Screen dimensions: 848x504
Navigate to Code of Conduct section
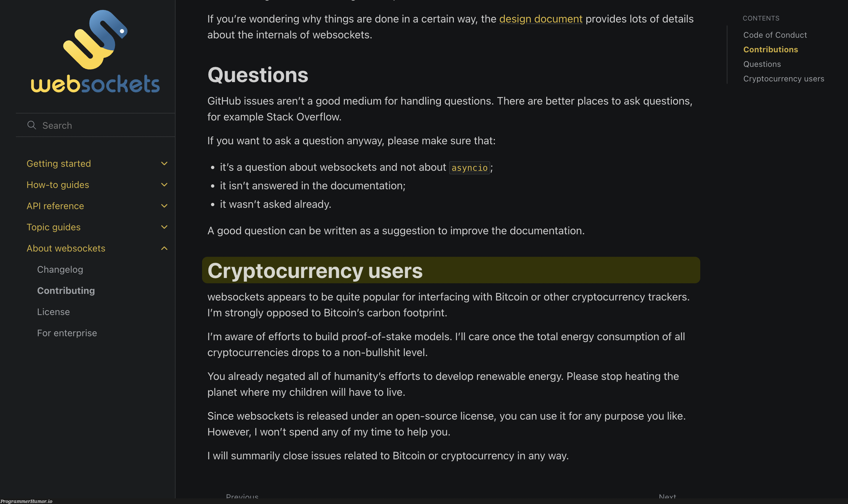(x=775, y=35)
